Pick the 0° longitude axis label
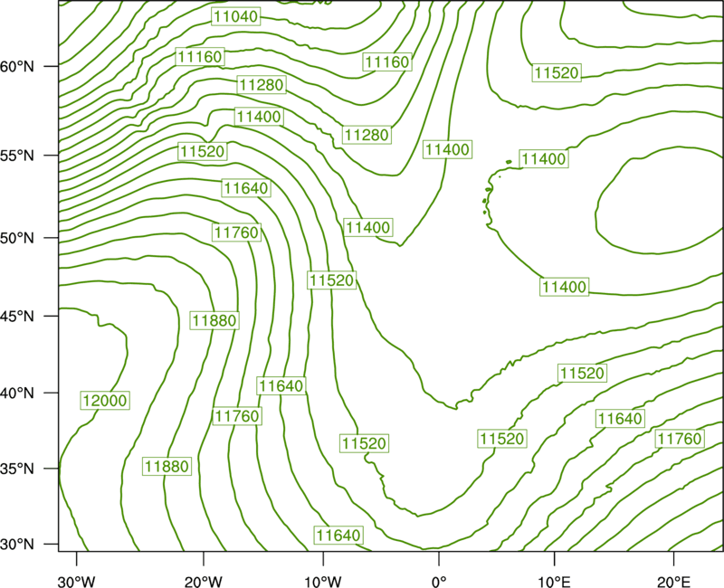The width and height of the screenshot is (724, 588). (439, 581)
